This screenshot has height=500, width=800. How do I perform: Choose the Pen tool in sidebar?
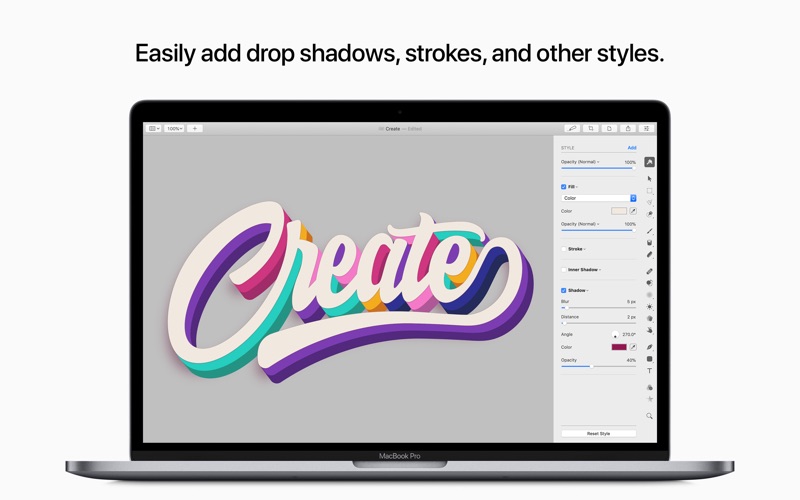click(x=649, y=347)
